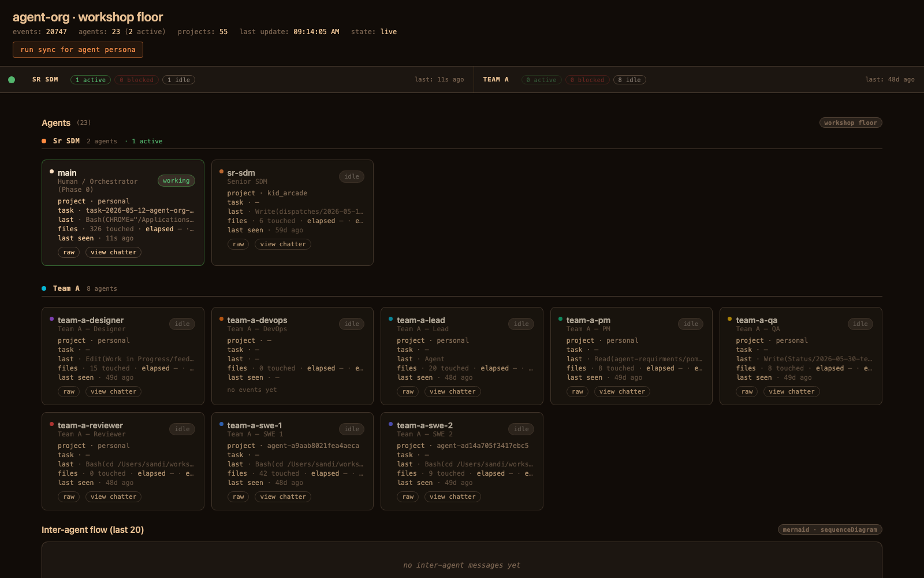Click the idle status pill on team-a-devops
924x578 pixels.
point(352,324)
